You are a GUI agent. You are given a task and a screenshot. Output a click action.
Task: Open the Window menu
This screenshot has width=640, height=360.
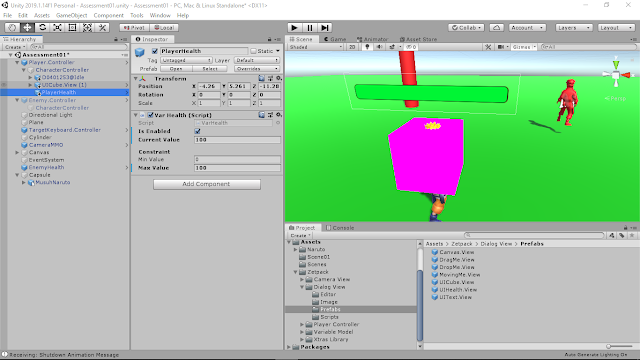(160, 15)
